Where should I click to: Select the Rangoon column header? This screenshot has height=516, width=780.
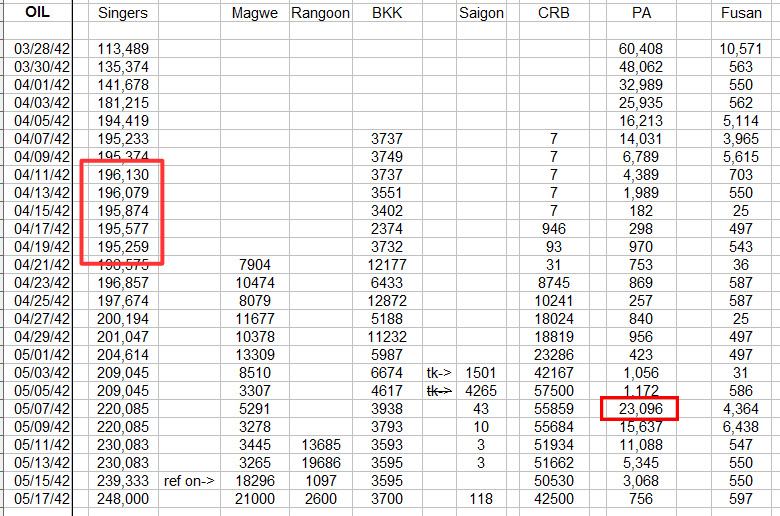click(320, 13)
